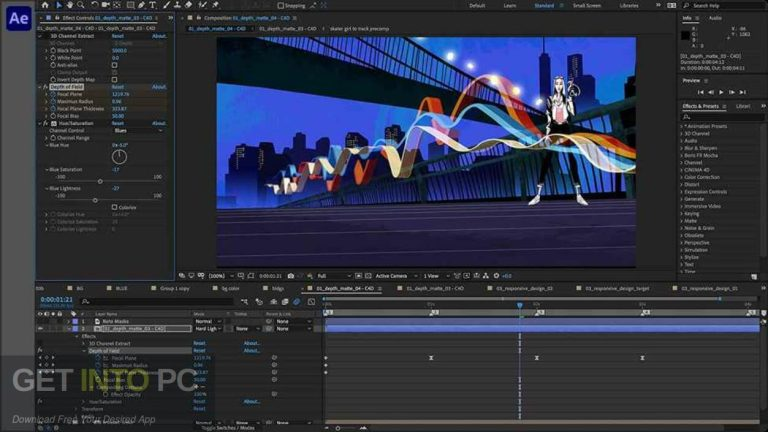768x432 pixels.
Task: Select the Type tool
Action: (152, 5)
